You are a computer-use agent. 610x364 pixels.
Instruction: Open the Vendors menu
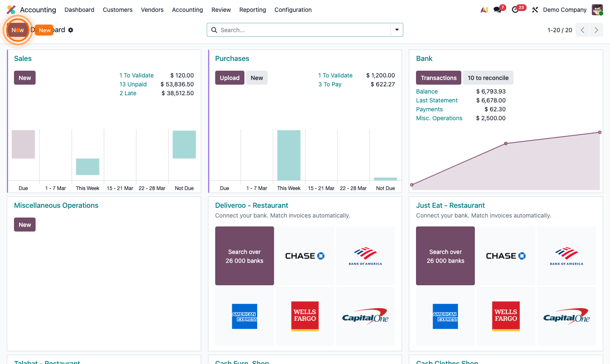[152, 10]
